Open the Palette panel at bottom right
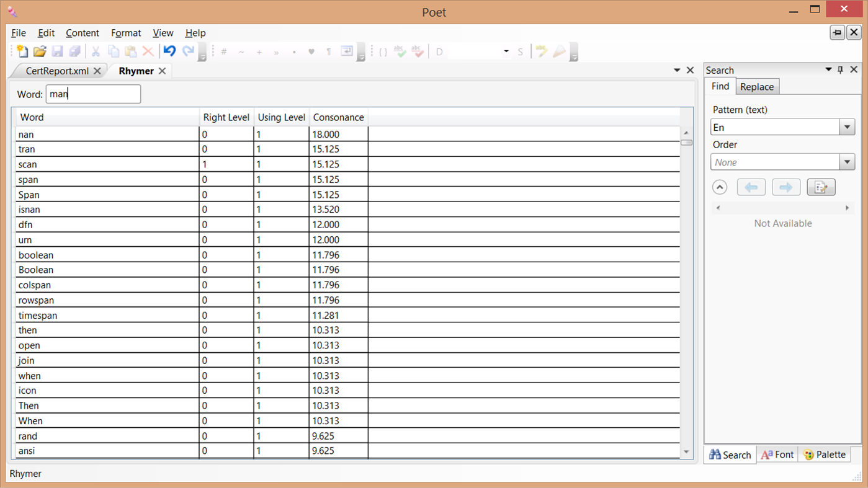This screenshot has width=868, height=488. pyautogui.click(x=825, y=455)
